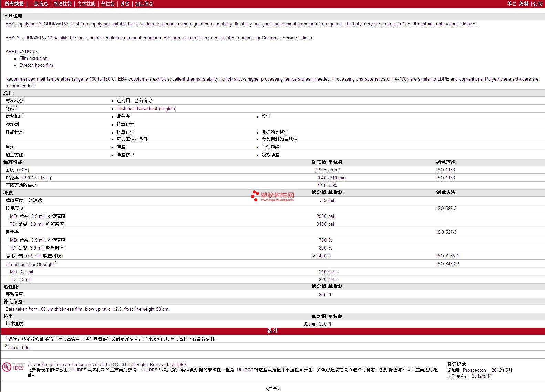Switch units to 公制

[x=537, y=3]
